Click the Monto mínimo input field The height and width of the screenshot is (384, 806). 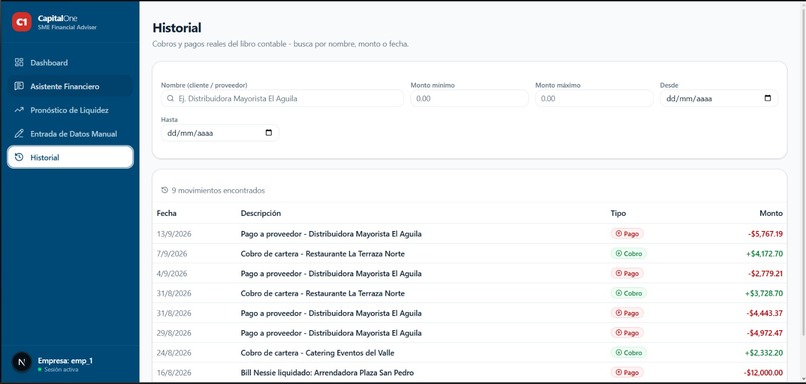click(469, 98)
